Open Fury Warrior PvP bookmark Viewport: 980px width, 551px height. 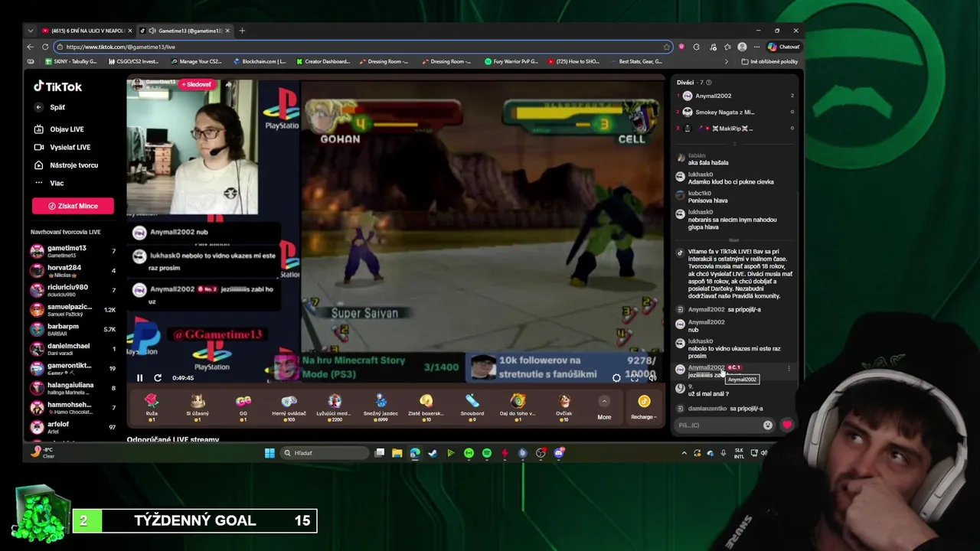[x=511, y=61]
